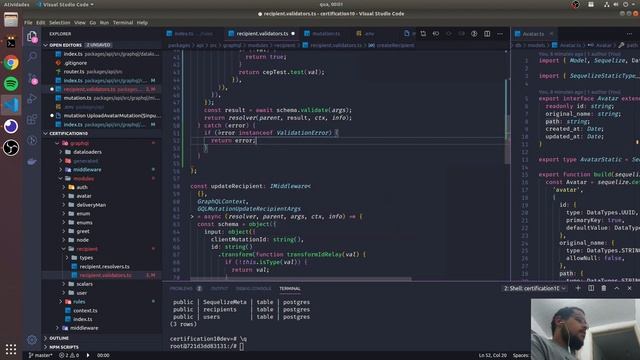
Task: Add new terminal with plus icon
Action: pos(578,288)
